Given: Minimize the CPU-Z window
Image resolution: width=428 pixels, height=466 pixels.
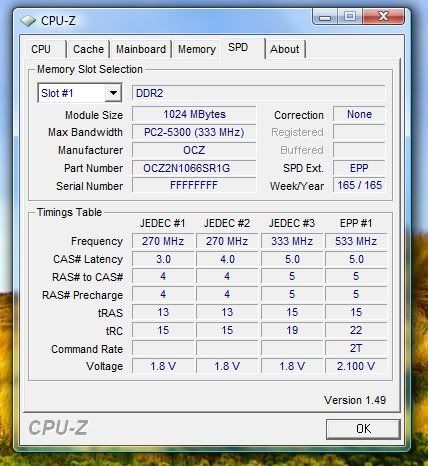Looking at the screenshot, I should 325,17.
